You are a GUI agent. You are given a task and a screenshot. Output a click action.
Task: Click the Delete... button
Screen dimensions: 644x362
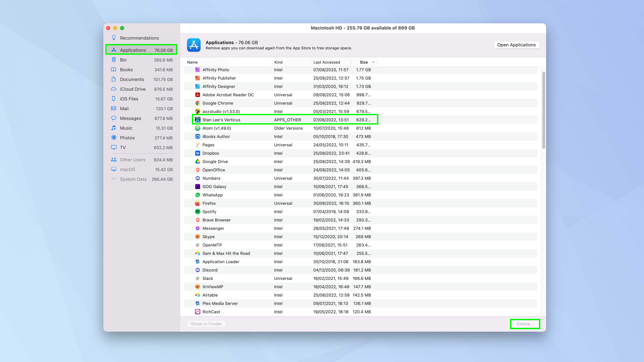[525, 324]
